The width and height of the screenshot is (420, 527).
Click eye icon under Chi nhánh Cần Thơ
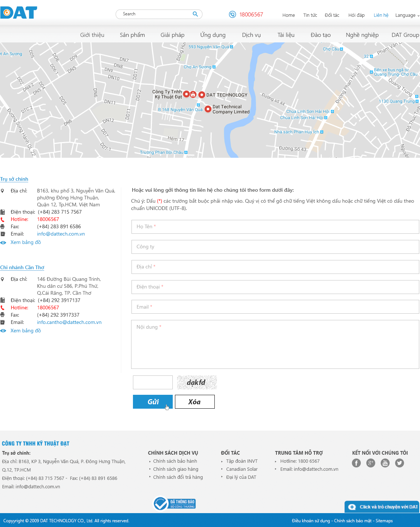tap(3, 331)
